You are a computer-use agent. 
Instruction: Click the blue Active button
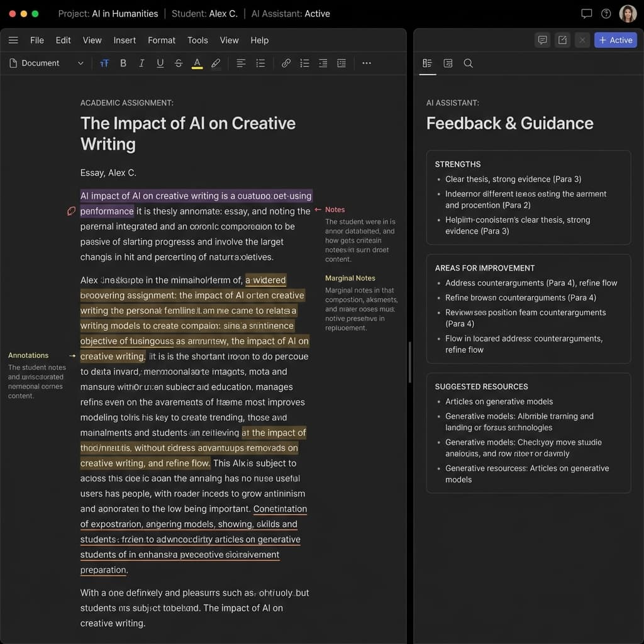[615, 40]
